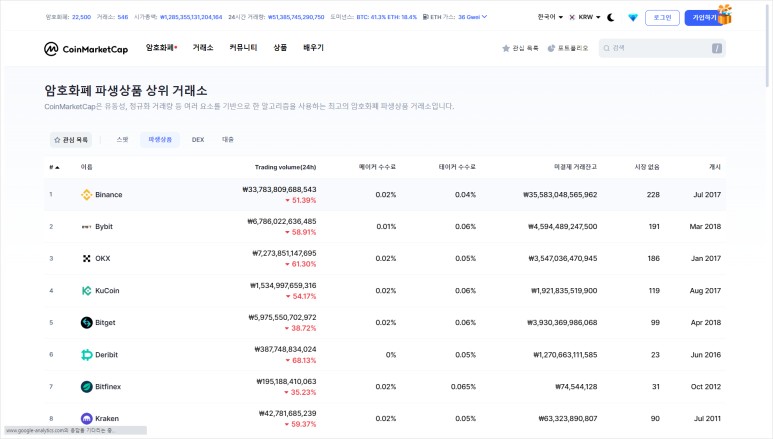Click the Binance logo icon
The image size is (773, 439).
coord(87,195)
